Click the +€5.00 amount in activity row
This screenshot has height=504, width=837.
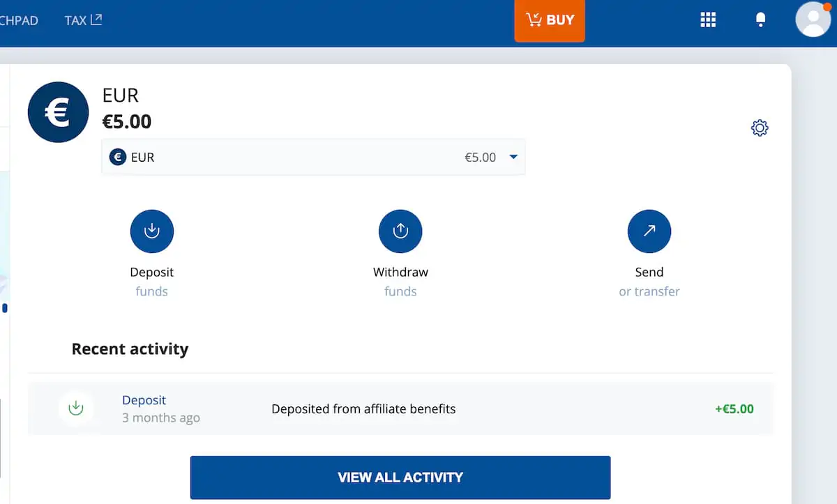[734, 409]
